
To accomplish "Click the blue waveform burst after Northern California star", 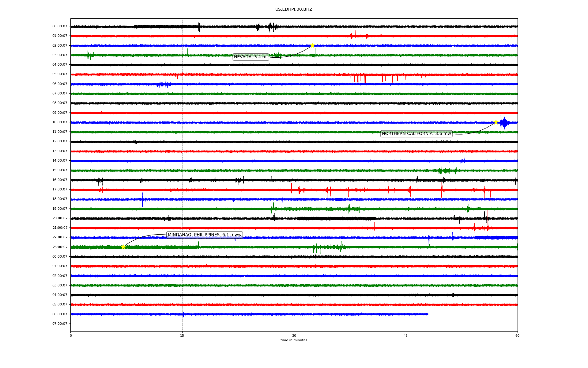I will (x=504, y=122).
